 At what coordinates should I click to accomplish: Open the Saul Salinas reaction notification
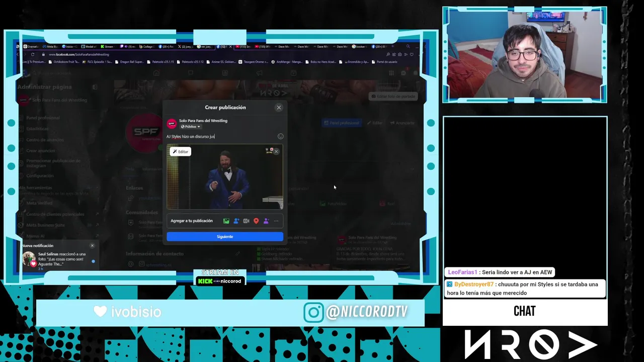click(x=58, y=259)
